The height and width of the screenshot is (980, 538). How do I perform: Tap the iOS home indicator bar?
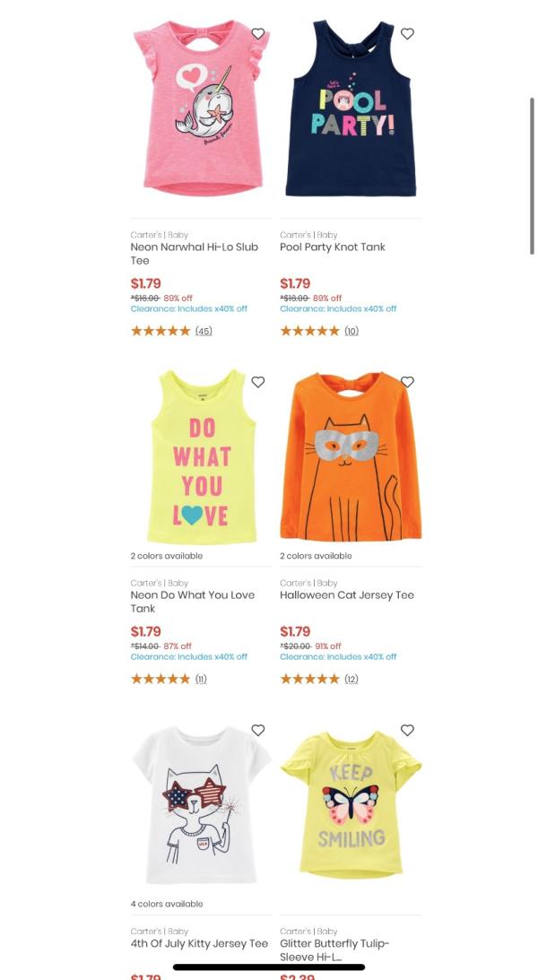(269, 967)
